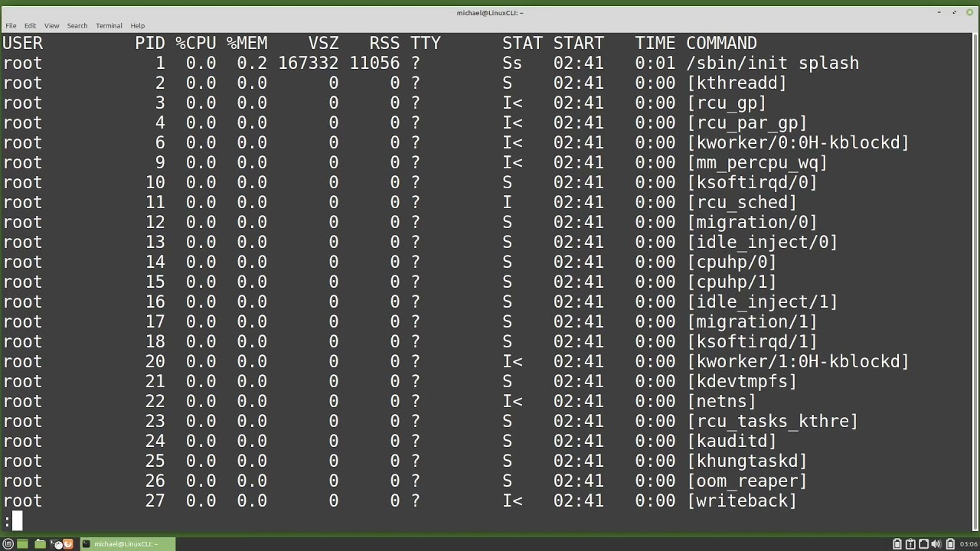
Task: Open the Search menu
Action: 77,26
